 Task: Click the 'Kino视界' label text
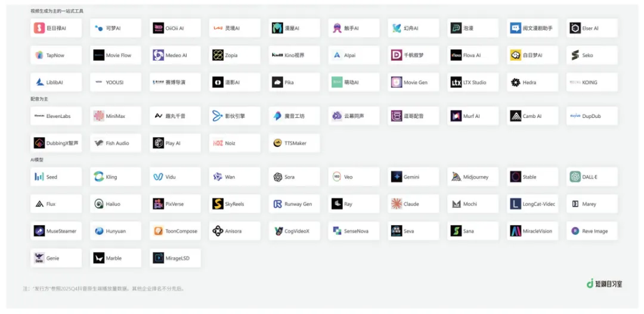click(295, 55)
